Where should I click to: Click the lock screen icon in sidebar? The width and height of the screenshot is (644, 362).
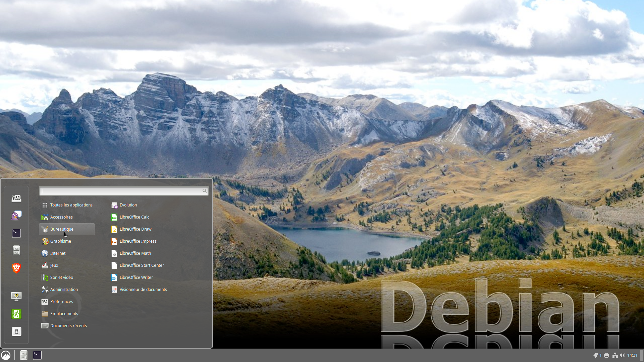click(x=16, y=296)
